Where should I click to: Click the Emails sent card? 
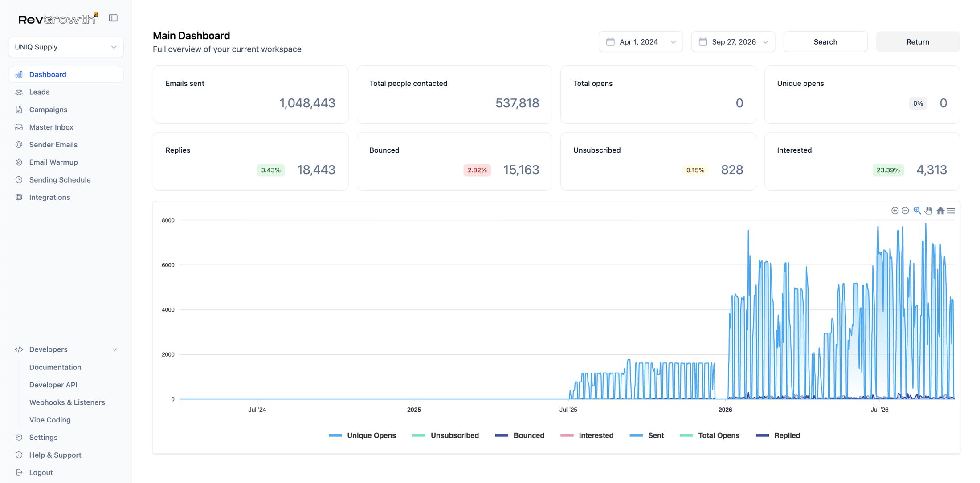(250, 95)
